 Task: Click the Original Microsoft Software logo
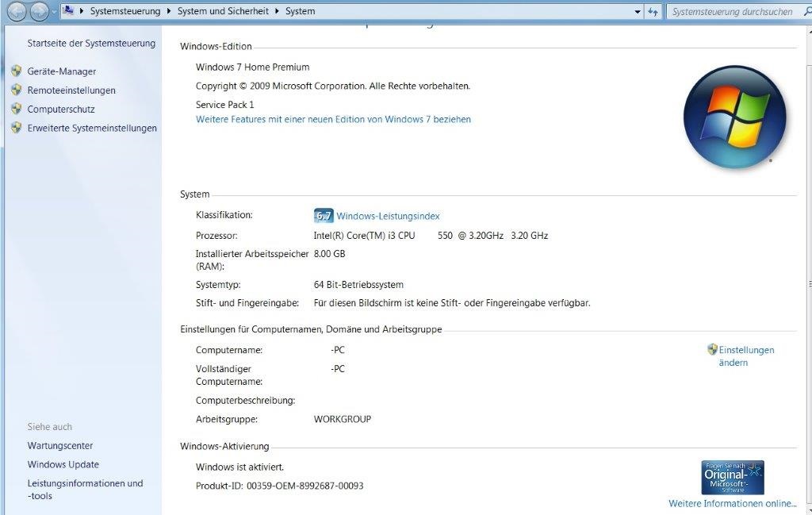(732, 478)
